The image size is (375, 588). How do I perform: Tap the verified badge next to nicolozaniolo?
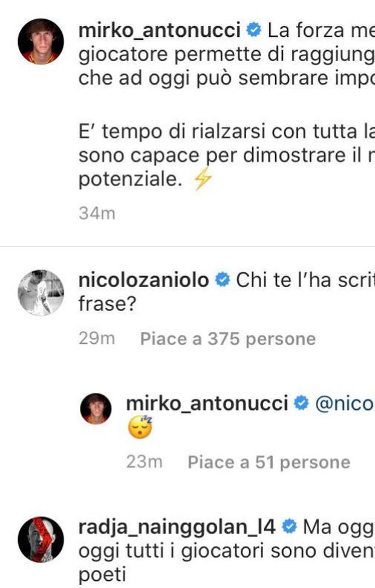[223, 280]
